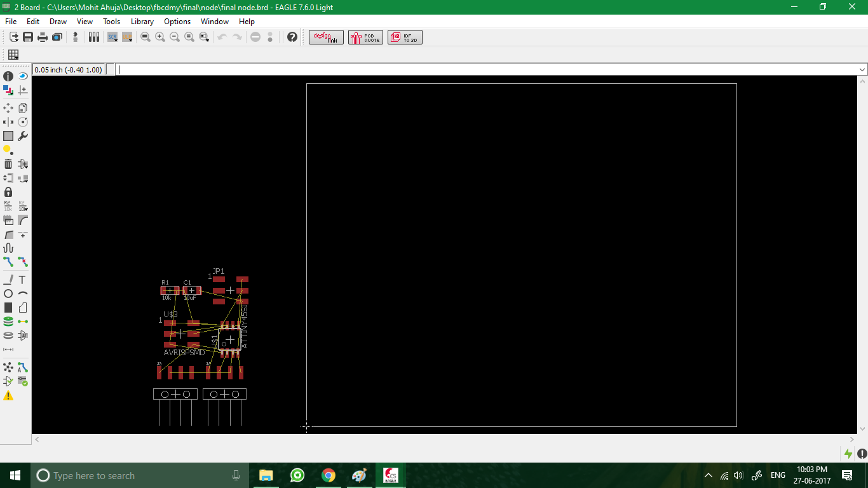
Task: Select the Line draw tool
Action: pyautogui.click(x=8, y=280)
